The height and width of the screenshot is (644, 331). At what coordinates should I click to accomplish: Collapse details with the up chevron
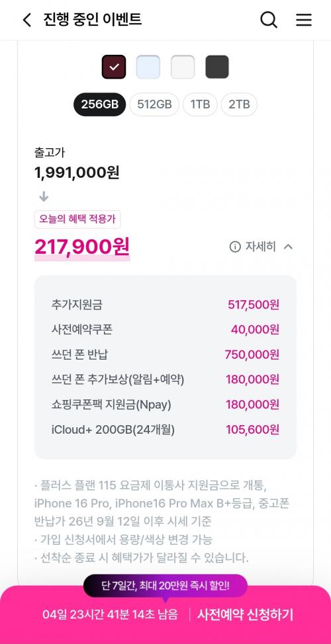pyautogui.click(x=288, y=247)
